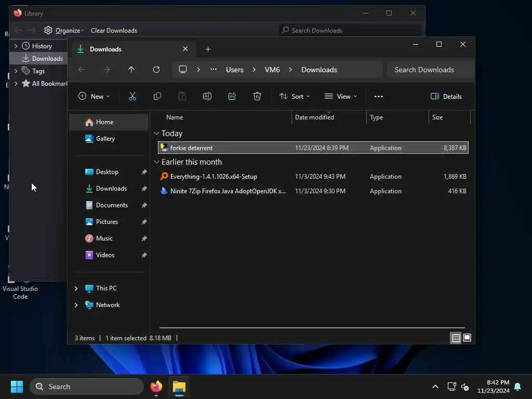532x399 pixels.
Task: Switch to large thumbnails view in status bar
Action: pos(467,338)
